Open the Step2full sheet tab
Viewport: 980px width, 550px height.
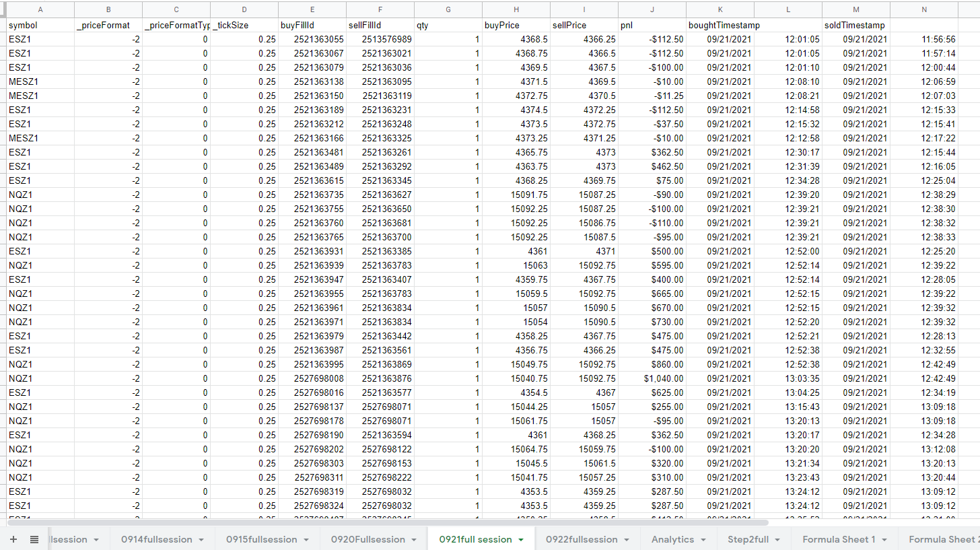click(748, 539)
